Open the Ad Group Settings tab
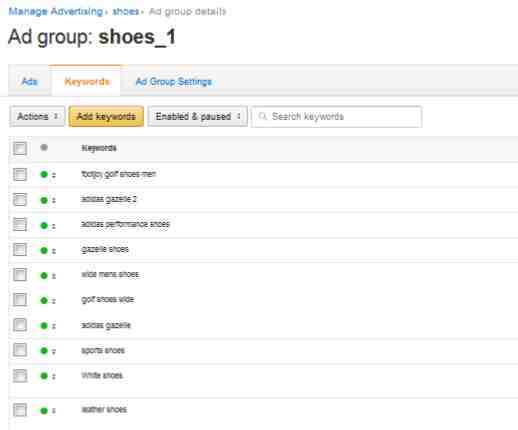The height and width of the screenshot is (430, 518). coord(173,81)
